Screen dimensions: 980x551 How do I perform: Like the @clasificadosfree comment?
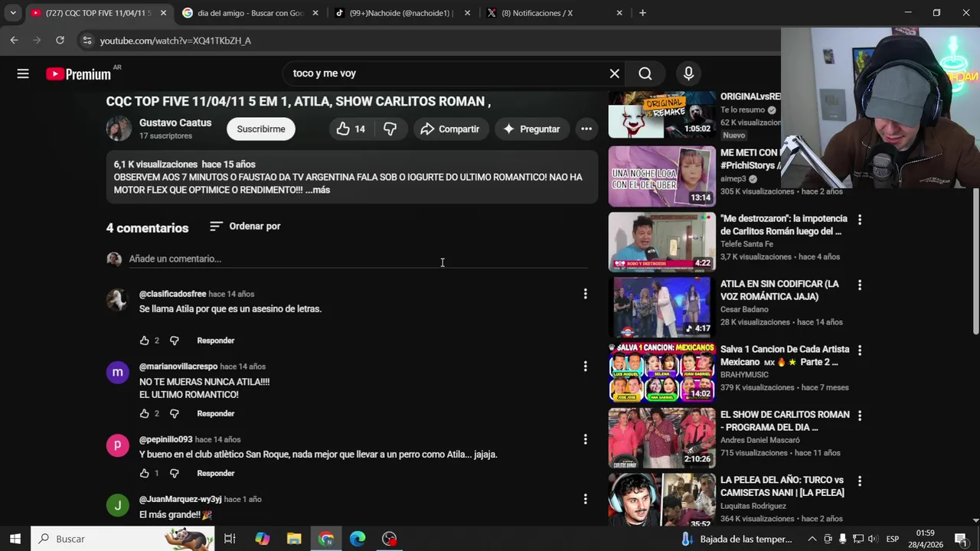(144, 341)
